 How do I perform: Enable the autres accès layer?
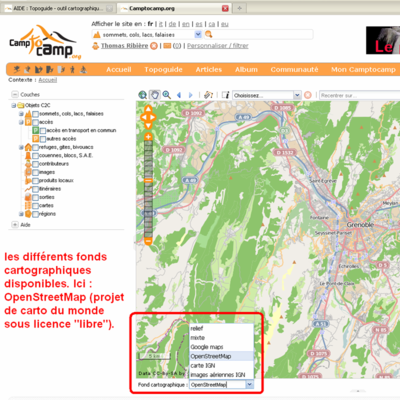tap(43, 139)
